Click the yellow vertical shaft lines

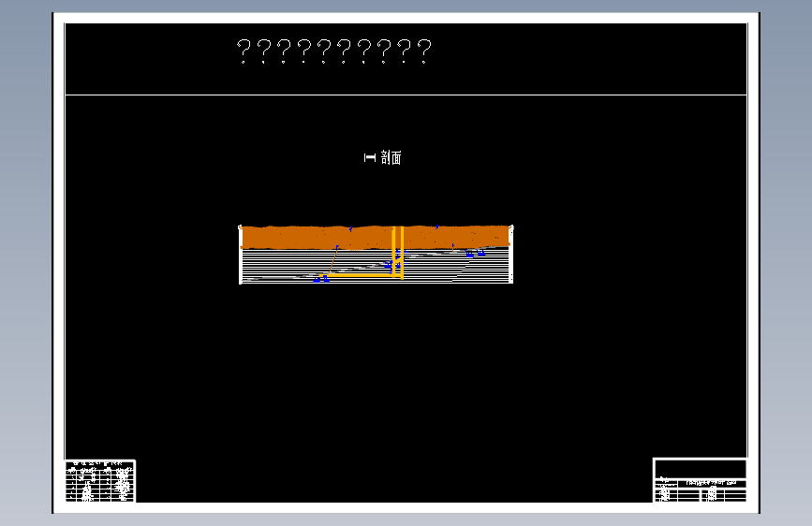point(398,252)
